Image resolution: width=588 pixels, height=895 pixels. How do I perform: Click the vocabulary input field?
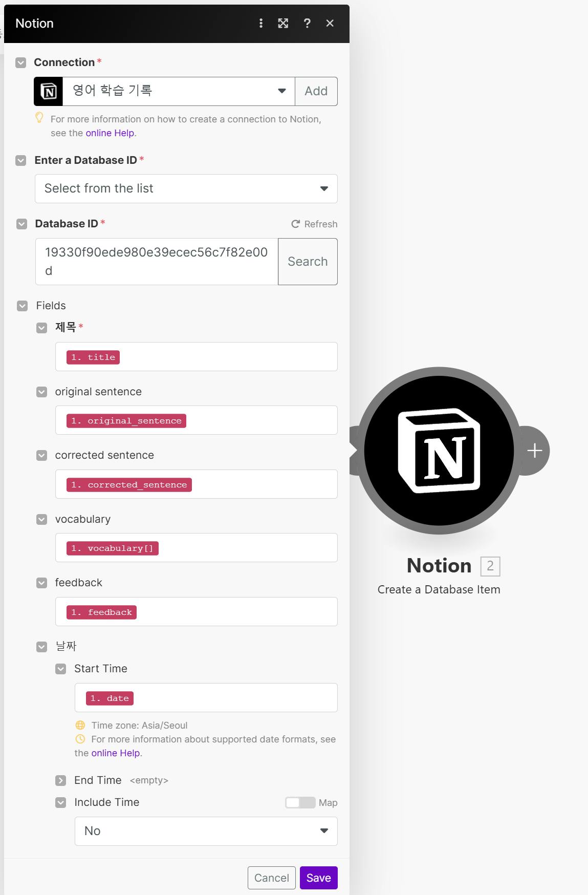(x=246, y=548)
